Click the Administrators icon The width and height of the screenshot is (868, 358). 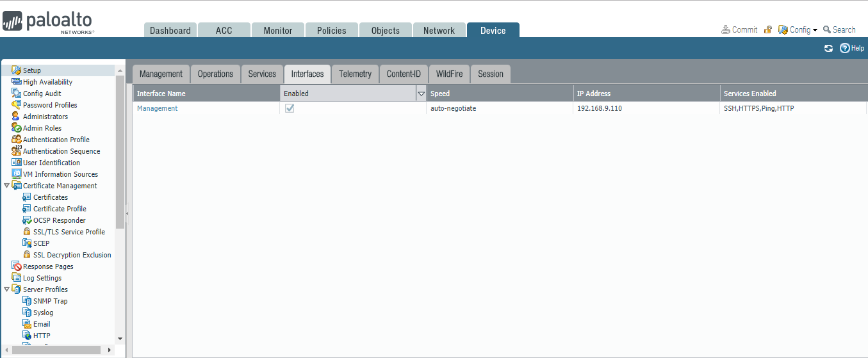tap(17, 117)
